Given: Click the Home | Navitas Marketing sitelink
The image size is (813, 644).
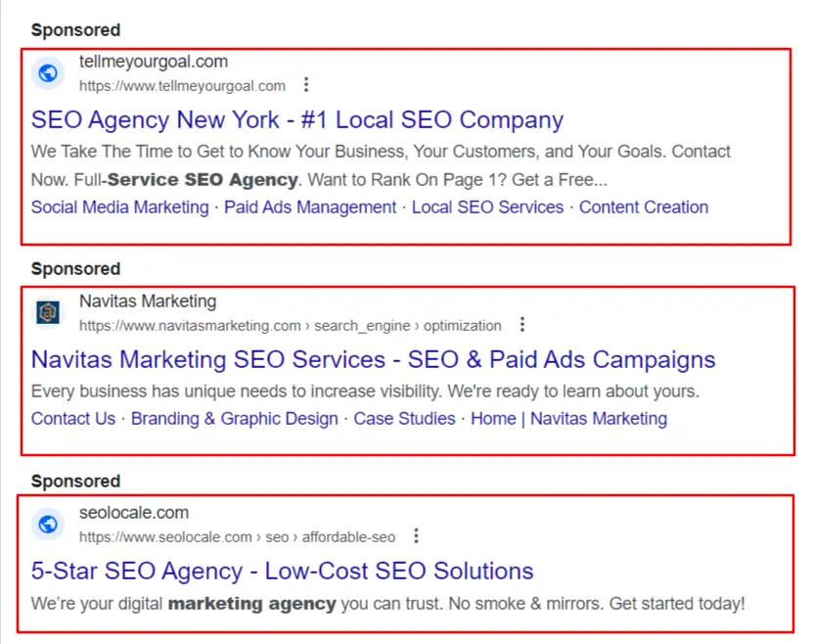Looking at the screenshot, I should pyautogui.click(x=568, y=419).
